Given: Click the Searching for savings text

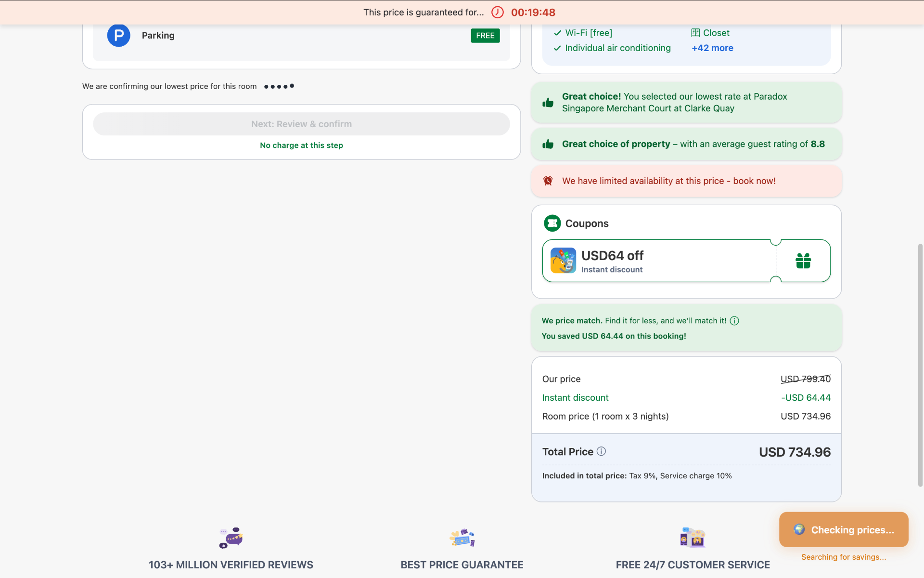Looking at the screenshot, I should point(844,557).
